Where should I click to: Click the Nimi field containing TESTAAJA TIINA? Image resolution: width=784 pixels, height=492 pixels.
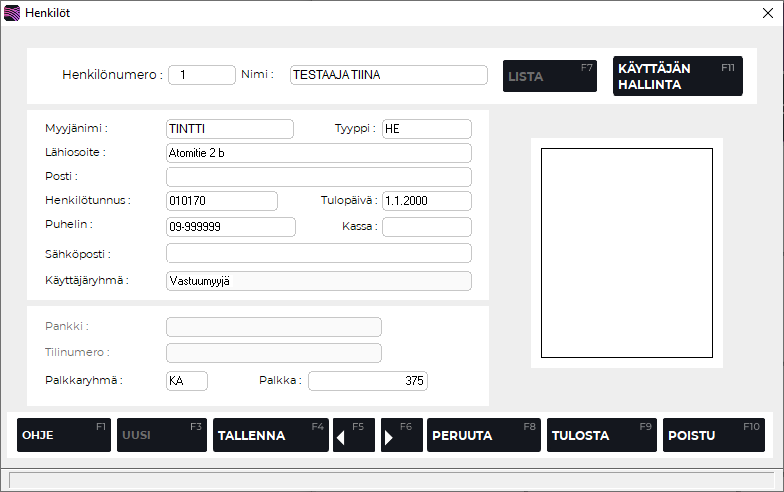(388, 75)
